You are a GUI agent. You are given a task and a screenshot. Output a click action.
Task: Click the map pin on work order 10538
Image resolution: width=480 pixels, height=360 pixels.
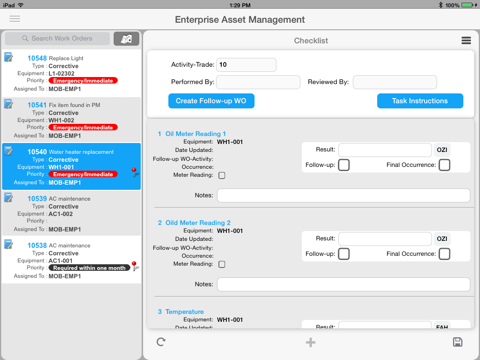pyautogui.click(x=134, y=266)
